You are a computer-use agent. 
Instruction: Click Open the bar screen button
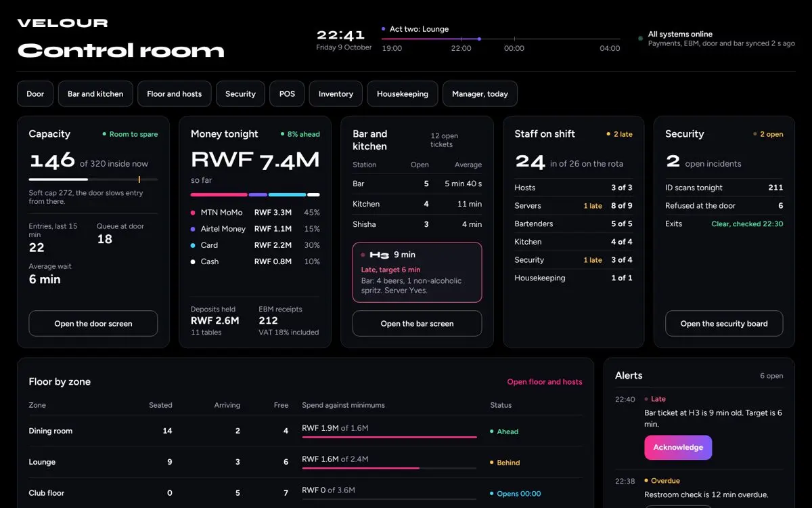418,324
